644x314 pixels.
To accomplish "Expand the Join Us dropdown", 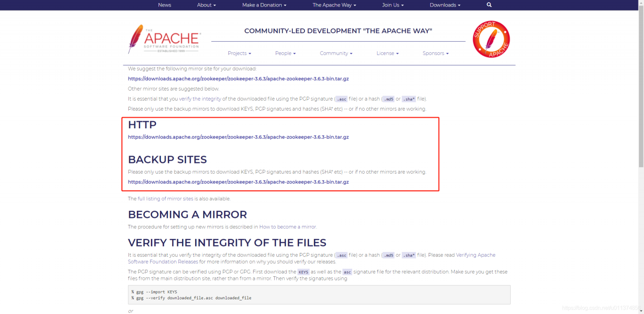I will pos(393,5).
